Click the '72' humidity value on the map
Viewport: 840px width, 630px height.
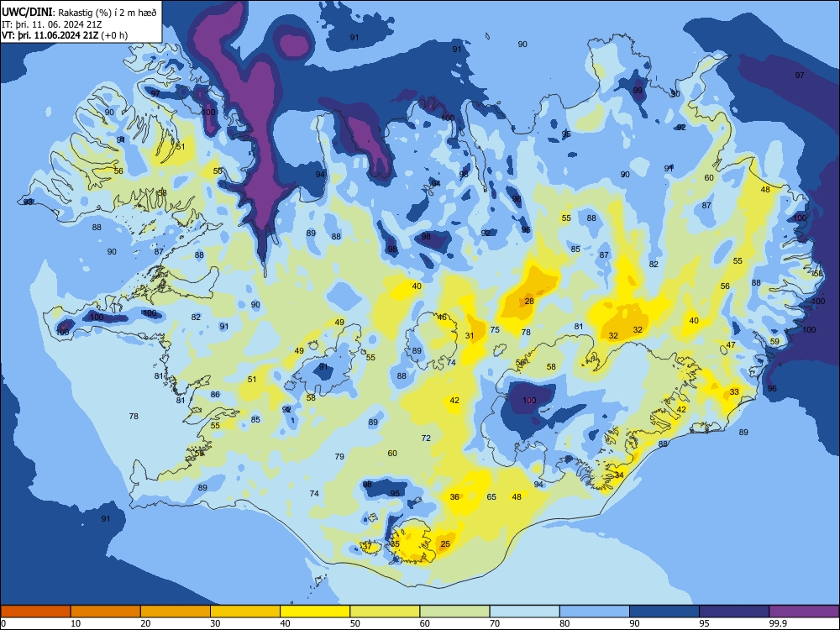coord(426,438)
